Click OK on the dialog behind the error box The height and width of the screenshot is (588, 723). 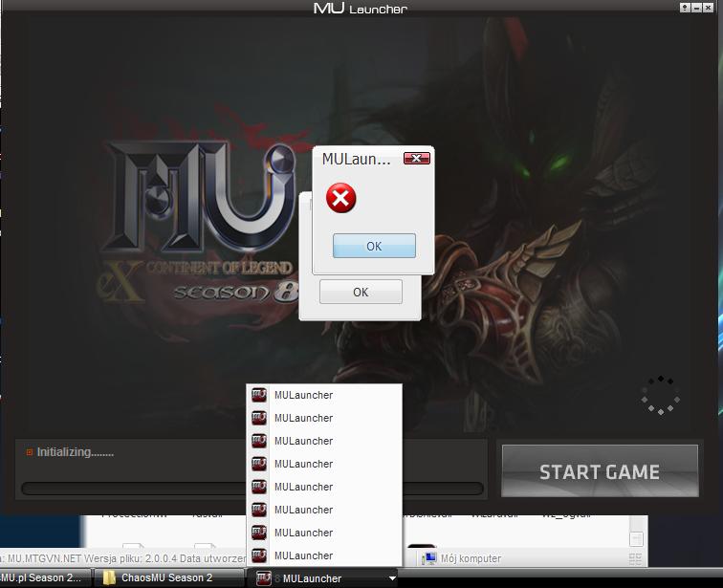click(361, 292)
